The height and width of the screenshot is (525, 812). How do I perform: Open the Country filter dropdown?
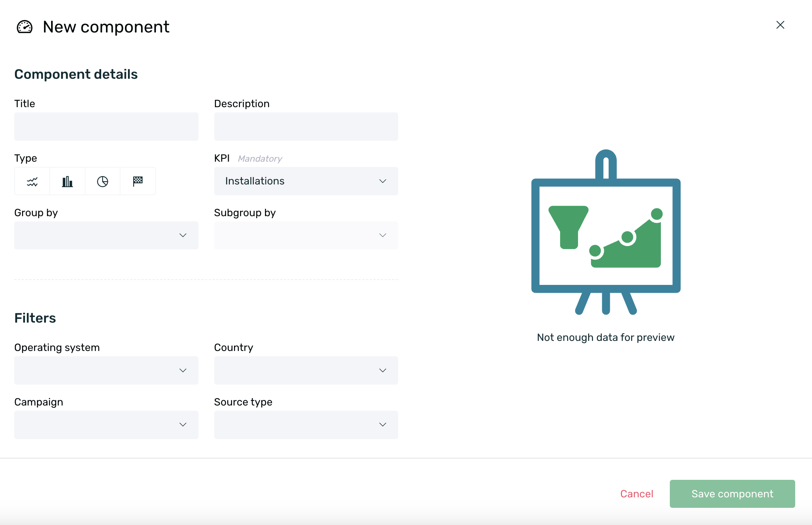pos(306,370)
